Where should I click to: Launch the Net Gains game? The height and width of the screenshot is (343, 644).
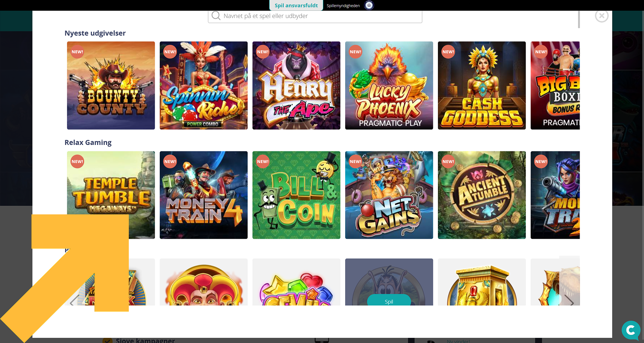(389, 195)
